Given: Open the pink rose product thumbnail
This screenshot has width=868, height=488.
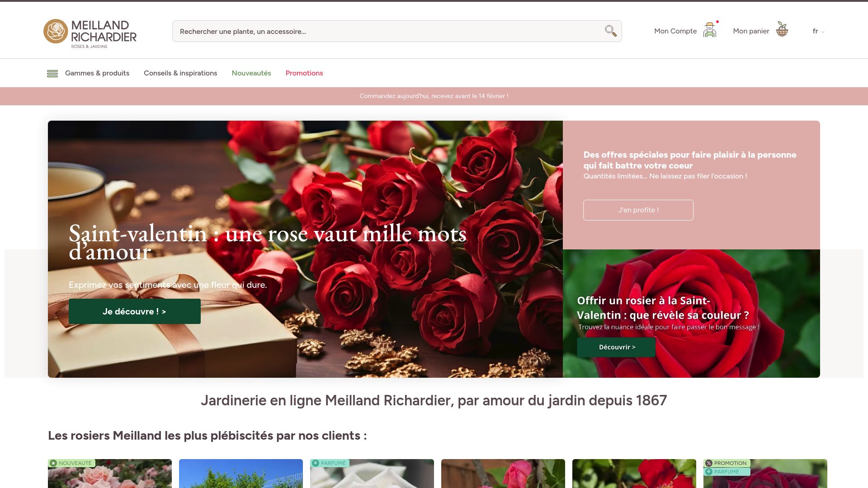Looking at the screenshot, I should point(503,474).
